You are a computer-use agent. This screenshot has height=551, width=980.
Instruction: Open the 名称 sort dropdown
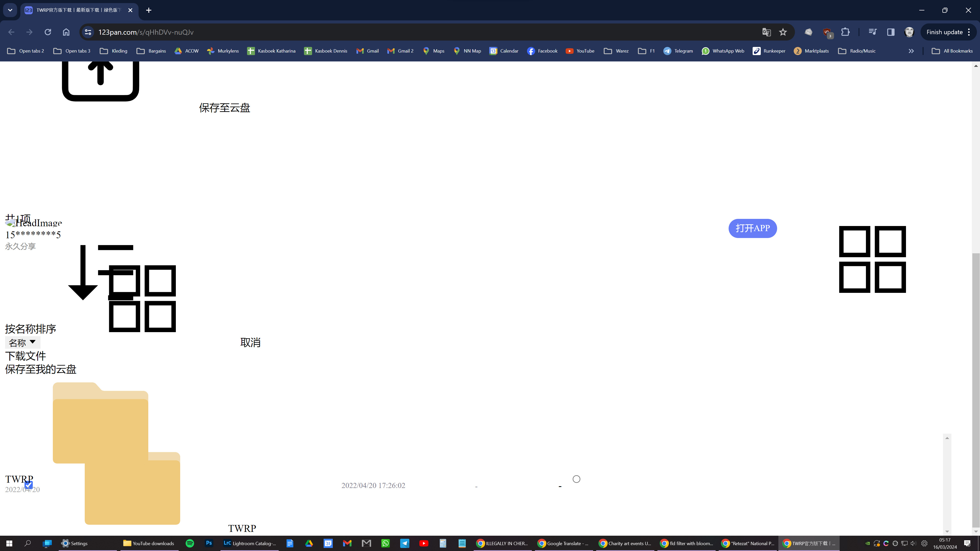[x=22, y=343]
